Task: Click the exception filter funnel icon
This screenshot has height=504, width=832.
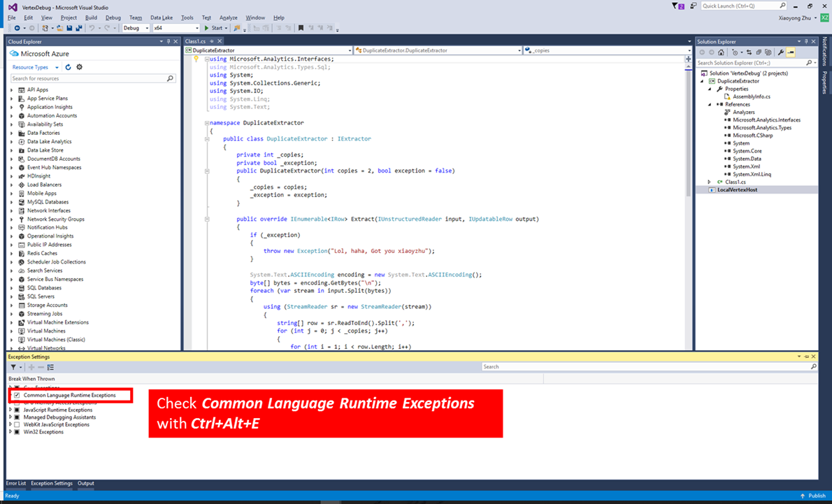Action: click(x=13, y=367)
